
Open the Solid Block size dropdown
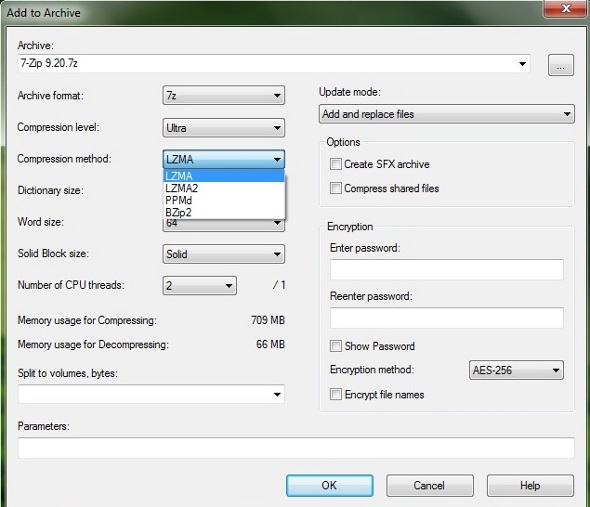[x=224, y=254]
